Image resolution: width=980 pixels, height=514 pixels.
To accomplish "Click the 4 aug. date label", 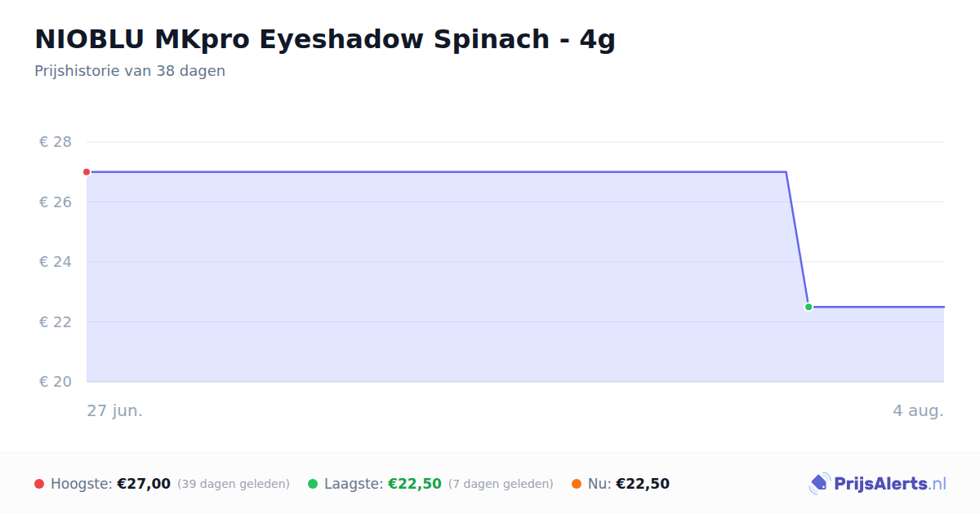I will [x=918, y=410].
